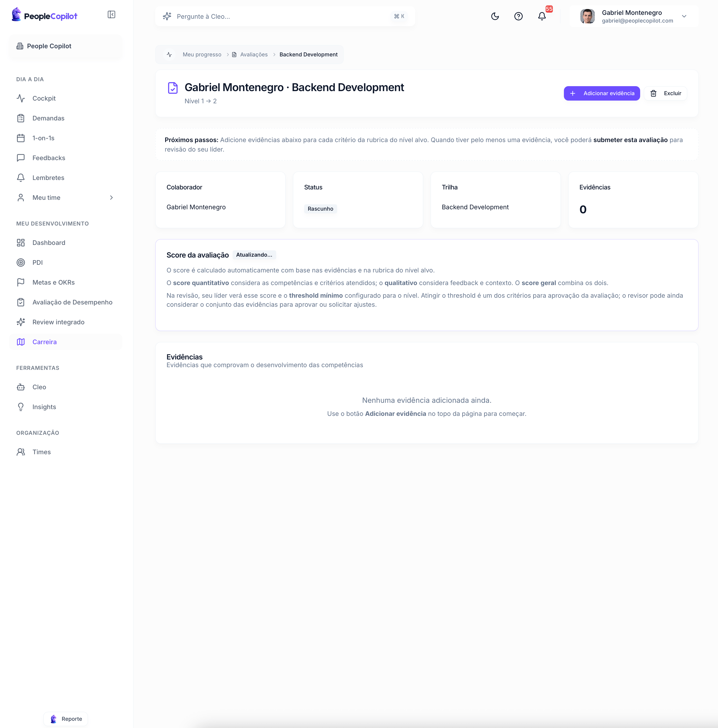Click gabriel@peoplecopilot.com email text

pos(637,21)
